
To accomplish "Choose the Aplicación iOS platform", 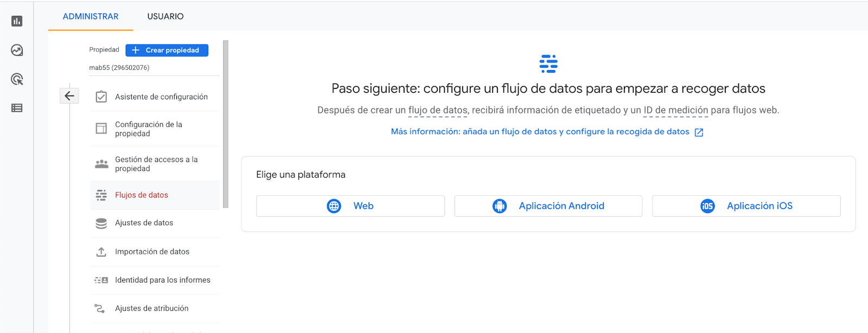I will coord(746,206).
